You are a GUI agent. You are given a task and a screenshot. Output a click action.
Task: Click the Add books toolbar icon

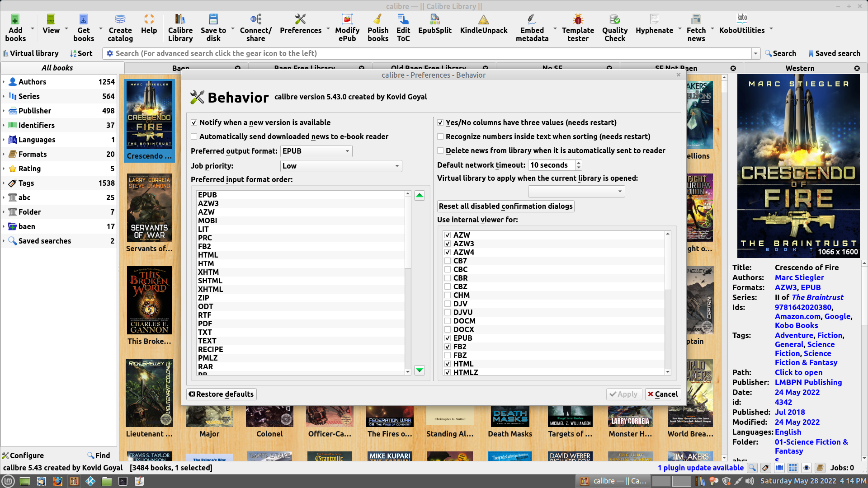[15, 27]
